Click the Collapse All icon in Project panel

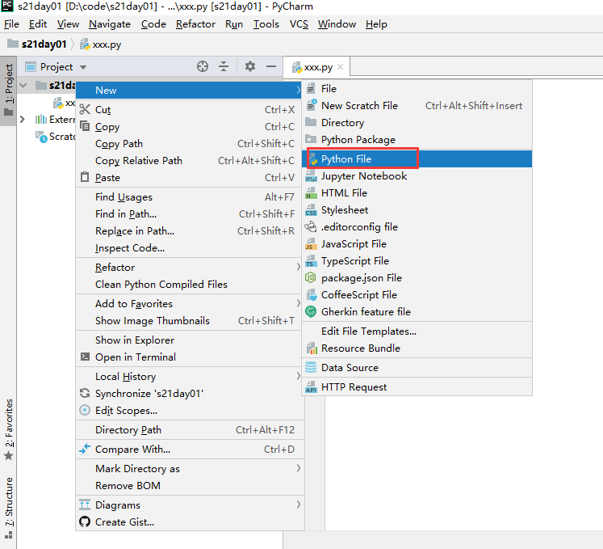(x=227, y=67)
